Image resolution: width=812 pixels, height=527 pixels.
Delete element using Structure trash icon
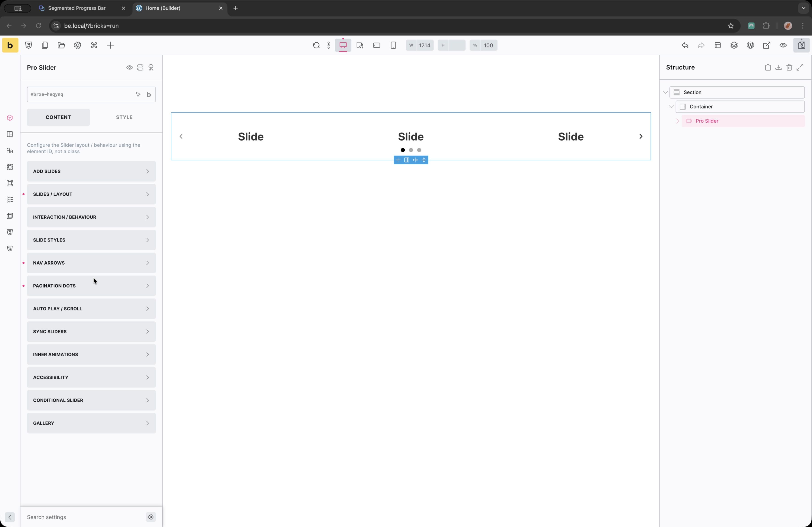789,68
